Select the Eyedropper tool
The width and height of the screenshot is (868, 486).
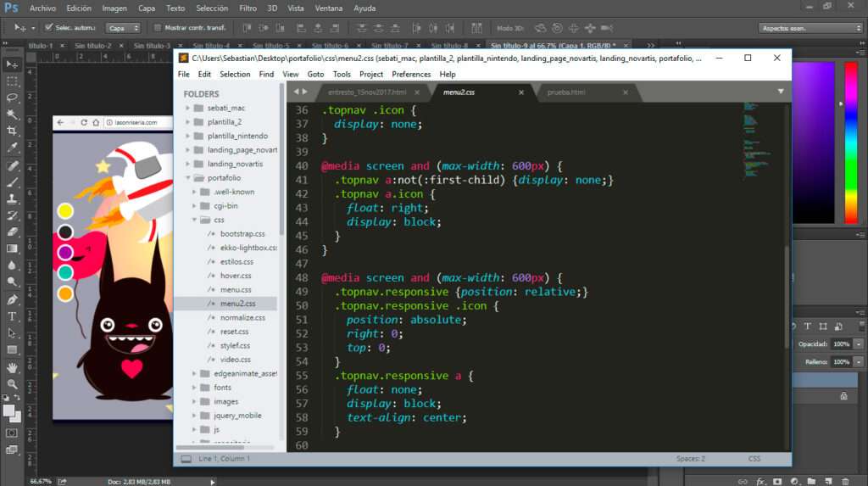(12, 148)
